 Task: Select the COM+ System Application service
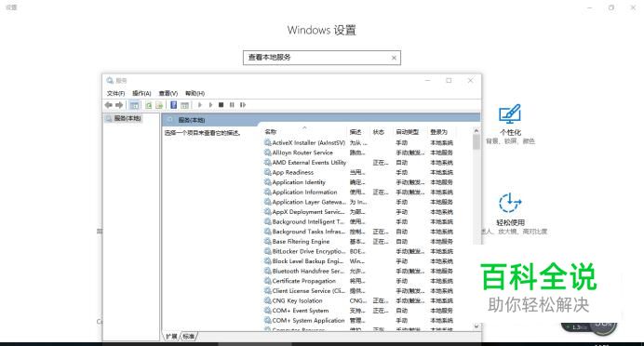click(x=308, y=320)
